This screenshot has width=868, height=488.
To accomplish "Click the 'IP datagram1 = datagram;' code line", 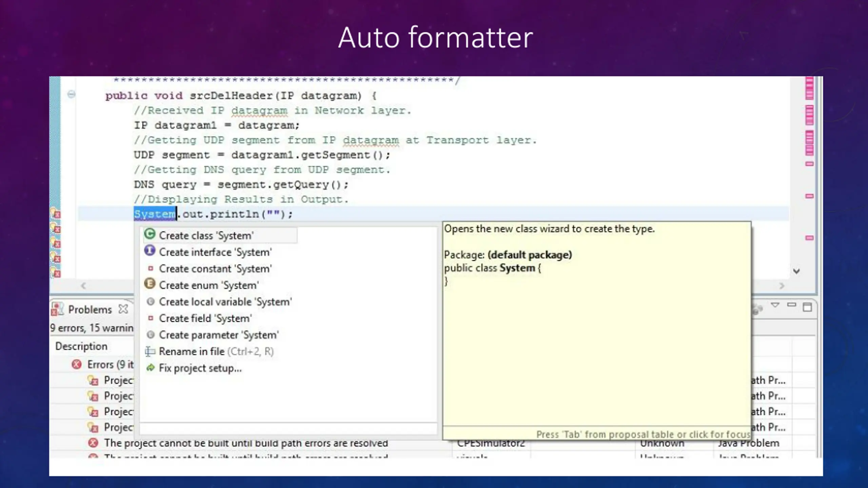I will coord(217,125).
